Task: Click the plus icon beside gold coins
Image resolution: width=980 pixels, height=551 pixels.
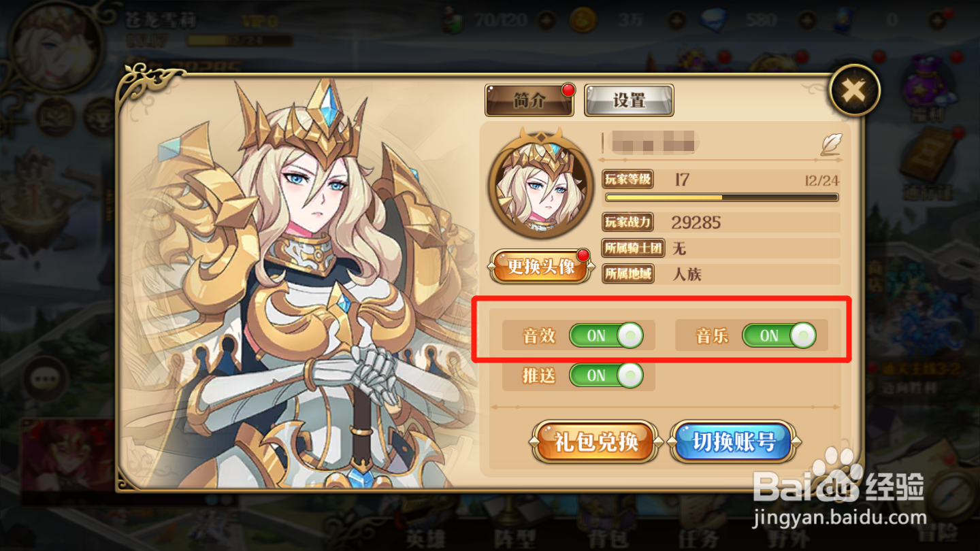Action: (676, 20)
